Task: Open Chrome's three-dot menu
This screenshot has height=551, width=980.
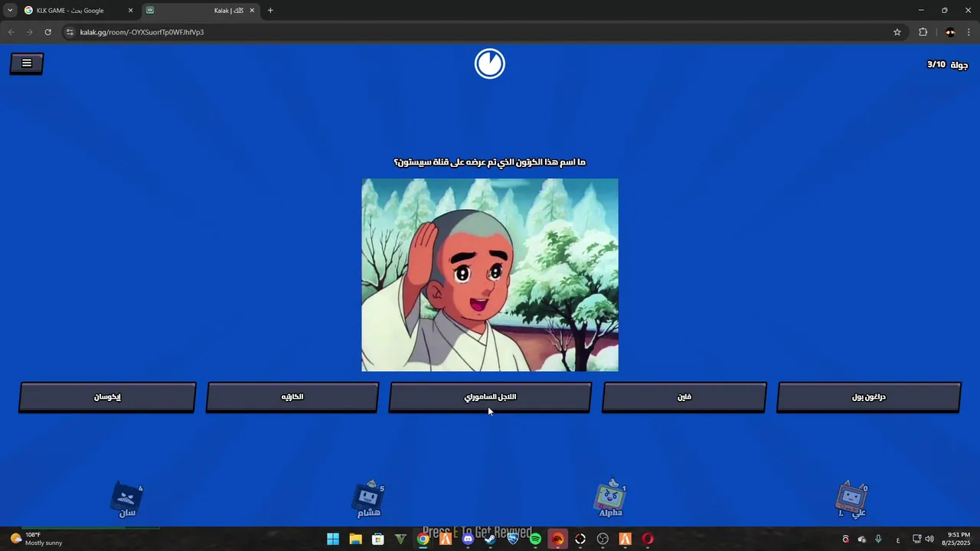Action: coord(969,32)
